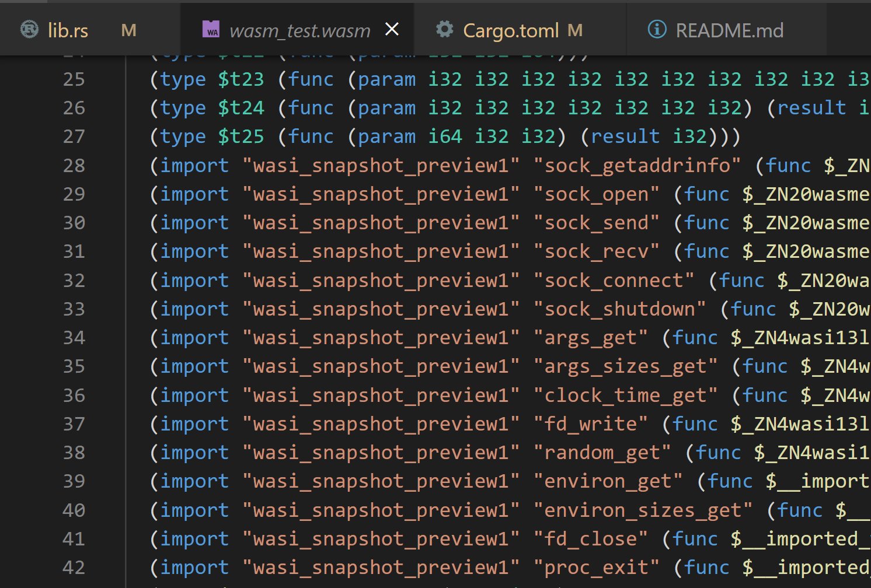Viewport: 871px width, 588px height.
Task: Click the import keyword on line 28
Action: (x=194, y=166)
